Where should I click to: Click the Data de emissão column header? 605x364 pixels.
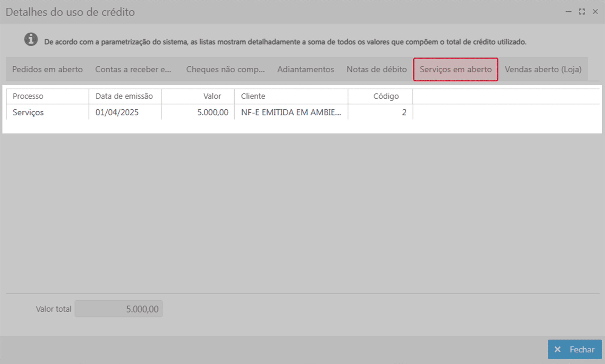pyautogui.click(x=124, y=96)
